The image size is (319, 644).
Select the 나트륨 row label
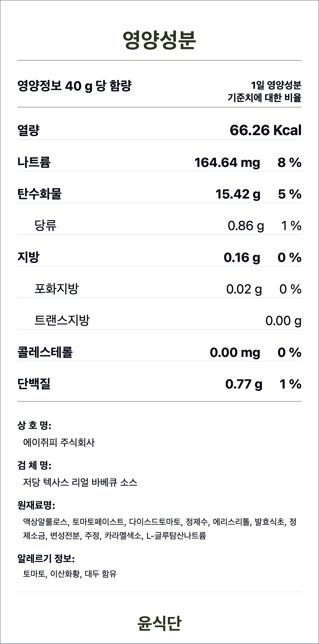[34, 162]
